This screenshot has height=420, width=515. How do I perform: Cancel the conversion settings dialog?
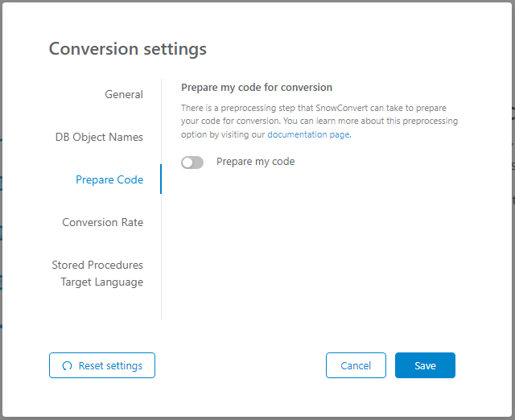(x=356, y=365)
